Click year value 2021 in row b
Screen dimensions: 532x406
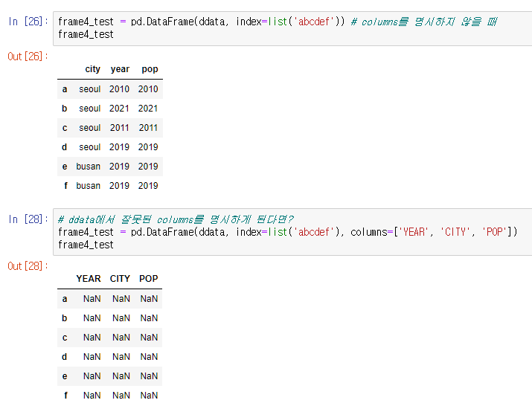point(119,109)
